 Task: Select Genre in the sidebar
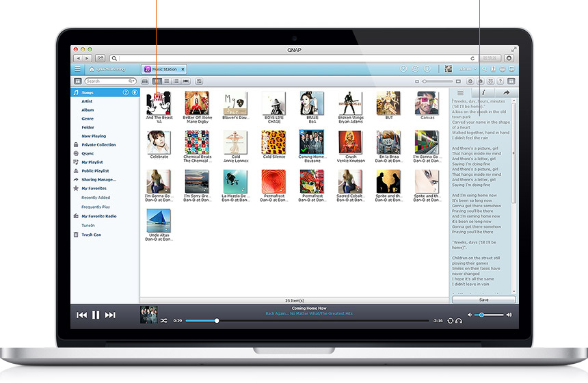88,118
